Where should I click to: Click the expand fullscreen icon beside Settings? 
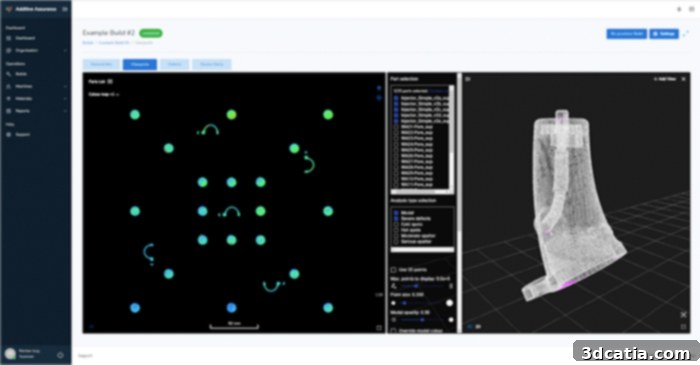click(686, 34)
